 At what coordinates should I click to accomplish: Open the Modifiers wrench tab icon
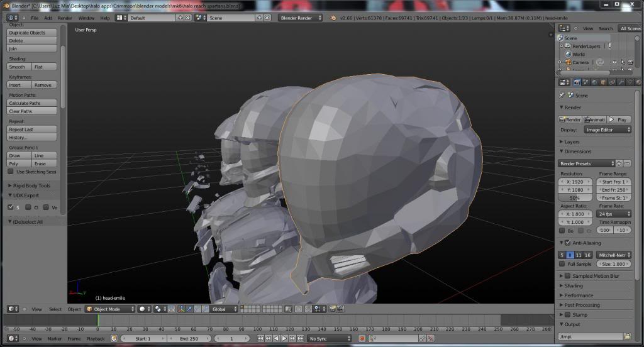click(621, 82)
